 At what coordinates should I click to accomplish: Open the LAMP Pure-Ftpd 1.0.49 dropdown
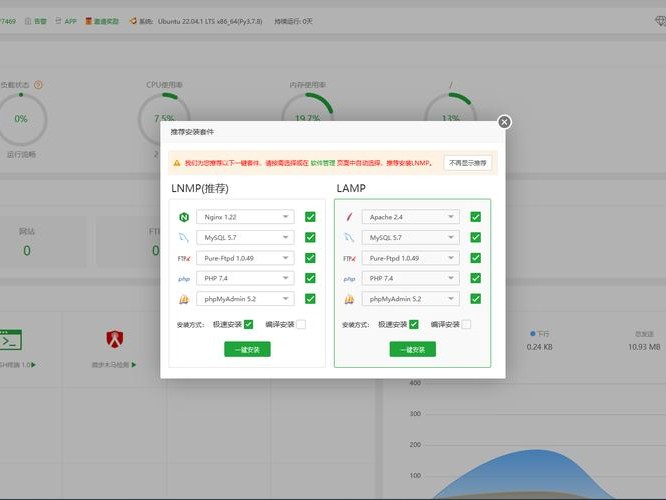(411, 258)
